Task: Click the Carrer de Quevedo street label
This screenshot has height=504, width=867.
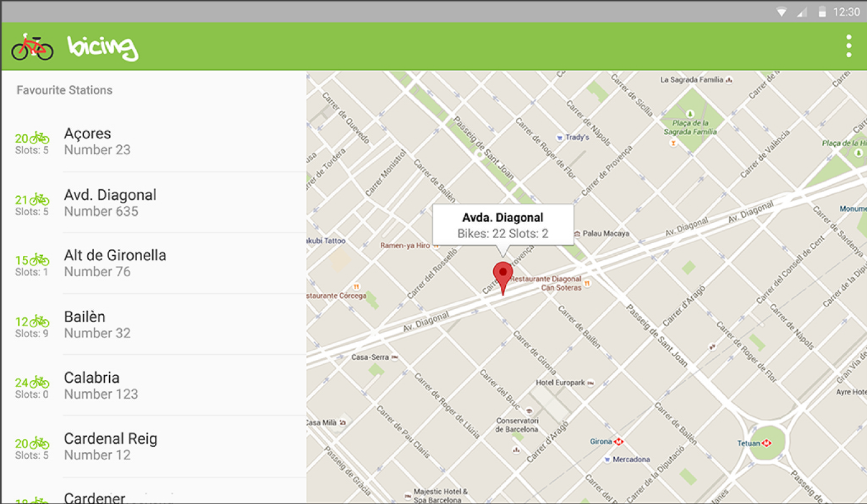Action: click(x=347, y=119)
